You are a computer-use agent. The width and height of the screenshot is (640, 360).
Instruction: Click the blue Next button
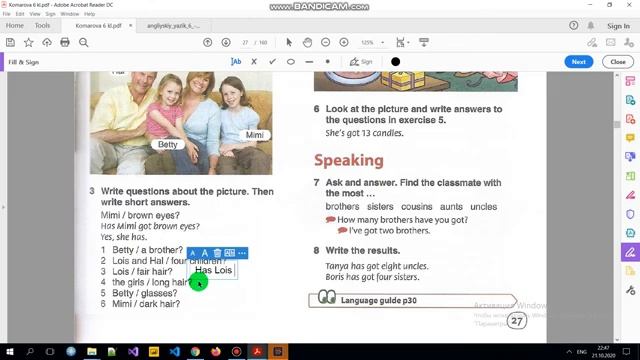point(578,62)
